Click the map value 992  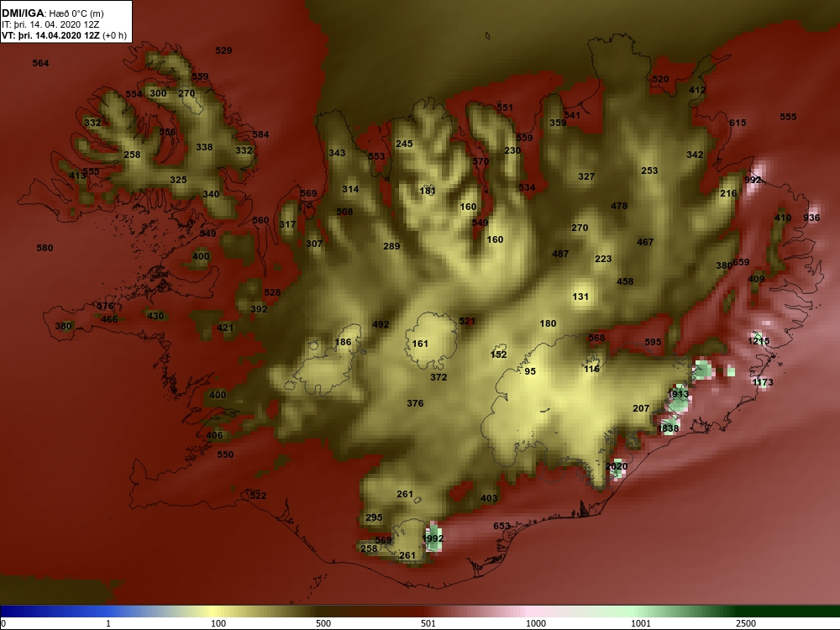pos(753,180)
